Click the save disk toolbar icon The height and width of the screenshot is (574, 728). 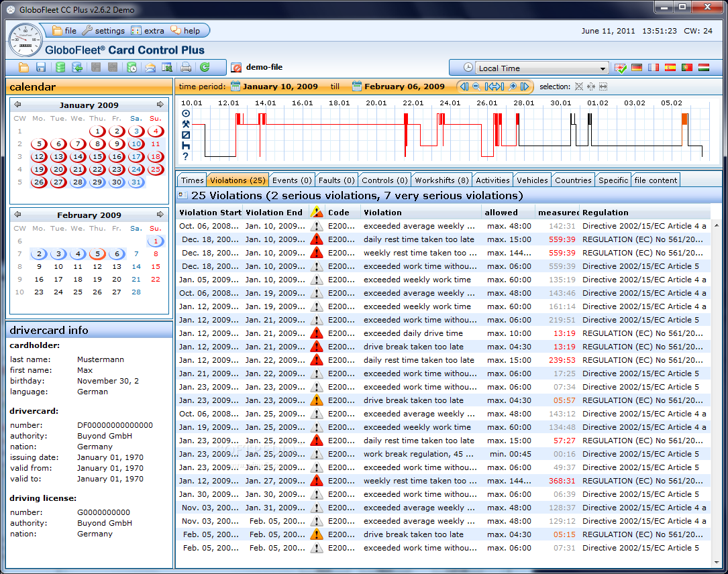(41, 67)
